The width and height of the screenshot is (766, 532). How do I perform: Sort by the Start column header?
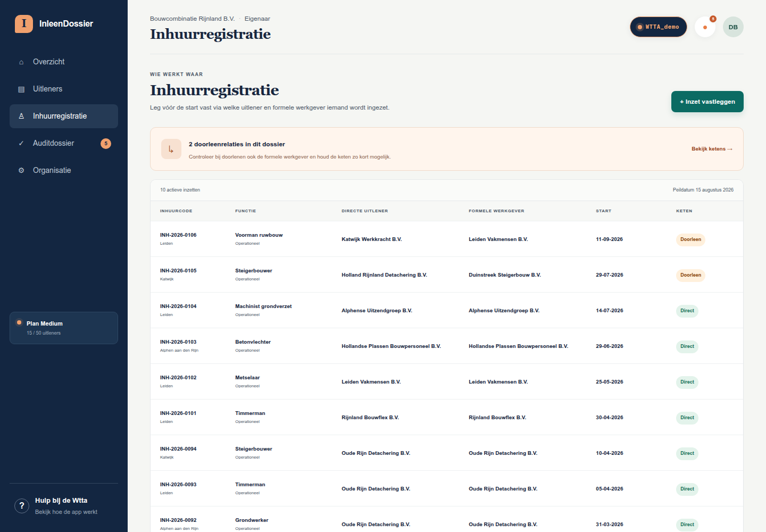[x=604, y=211]
